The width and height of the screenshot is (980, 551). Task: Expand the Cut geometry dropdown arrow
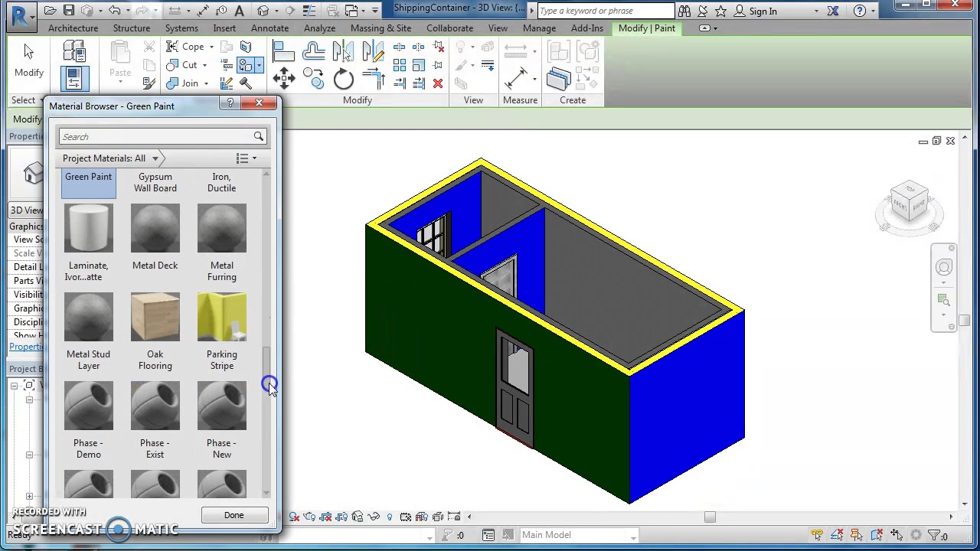click(204, 65)
